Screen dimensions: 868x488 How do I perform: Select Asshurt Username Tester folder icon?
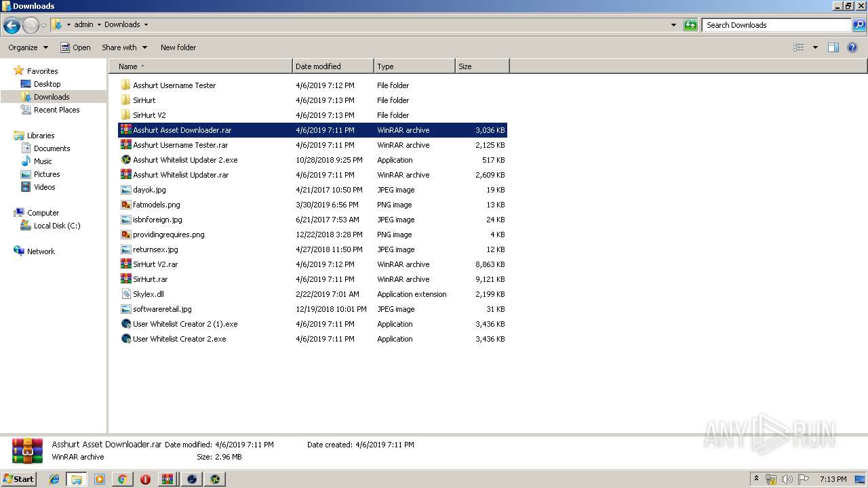[x=125, y=85]
